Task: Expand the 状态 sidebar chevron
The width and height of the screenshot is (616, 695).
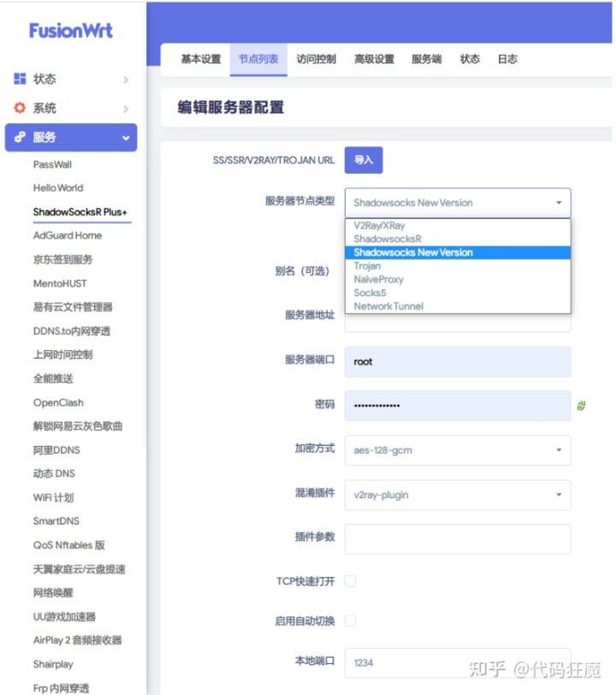Action: click(126, 80)
